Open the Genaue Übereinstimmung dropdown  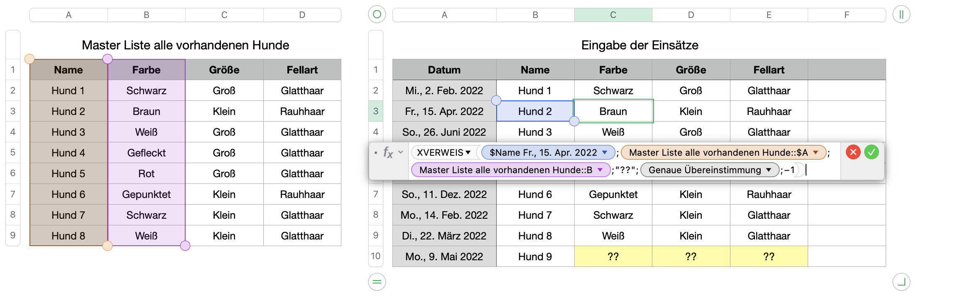(769, 170)
